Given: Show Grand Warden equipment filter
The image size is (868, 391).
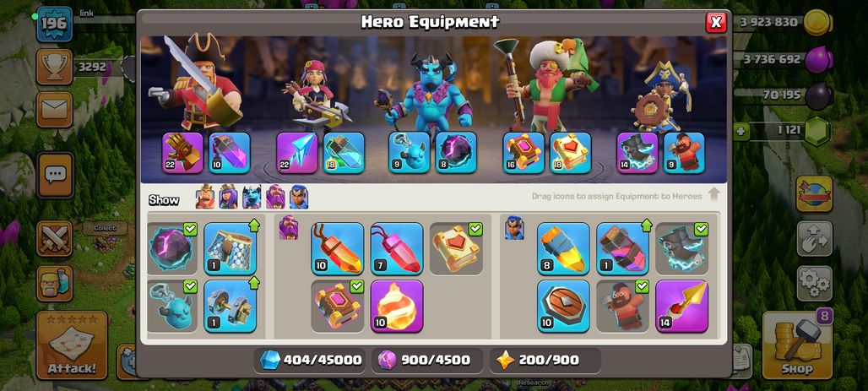Looking at the screenshot, I should pyautogui.click(x=275, y=197).
